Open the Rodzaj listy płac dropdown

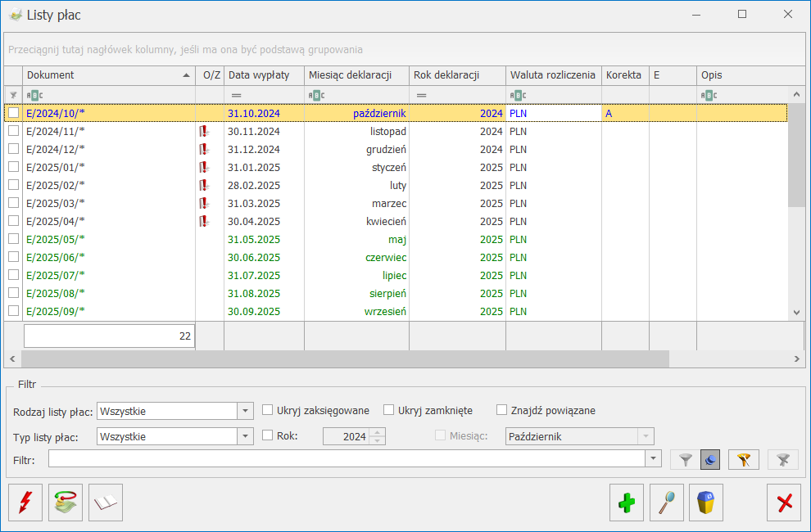coord(245,411)
